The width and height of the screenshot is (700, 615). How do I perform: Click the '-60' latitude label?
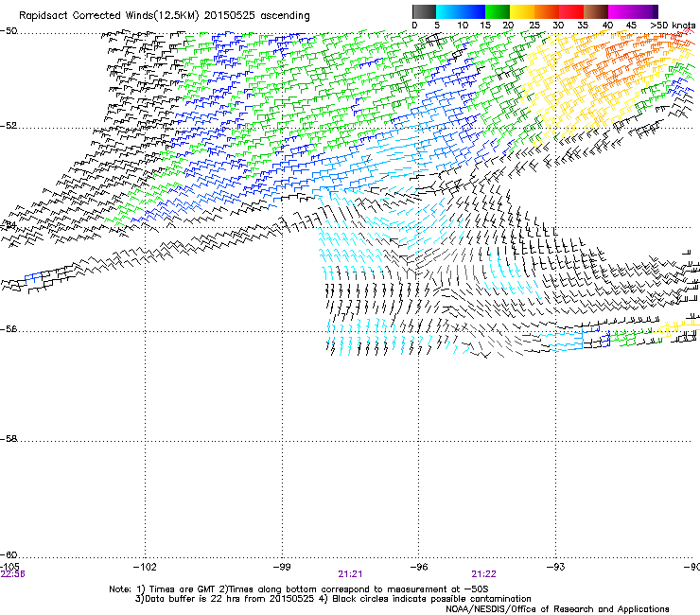(x=9, y=554)
